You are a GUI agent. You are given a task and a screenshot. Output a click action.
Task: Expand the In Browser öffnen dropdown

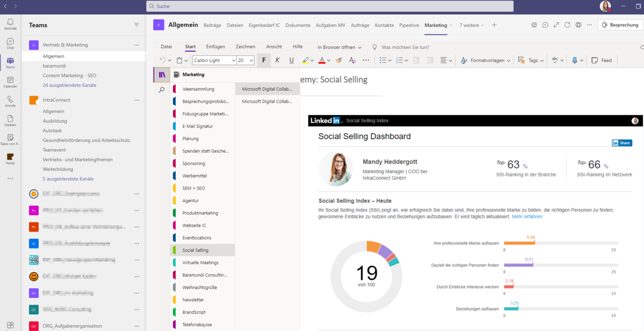coord(340,47)
